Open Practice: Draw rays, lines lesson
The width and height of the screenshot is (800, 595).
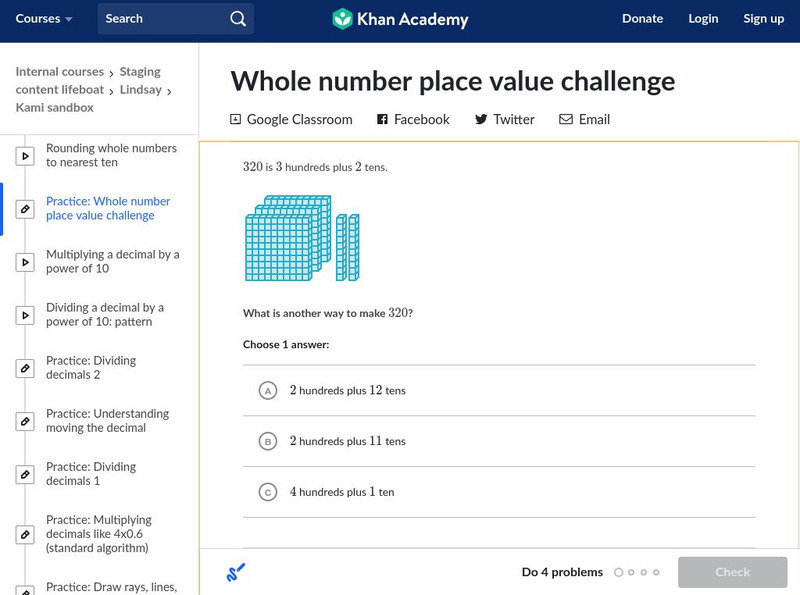[x=111, y=587]
